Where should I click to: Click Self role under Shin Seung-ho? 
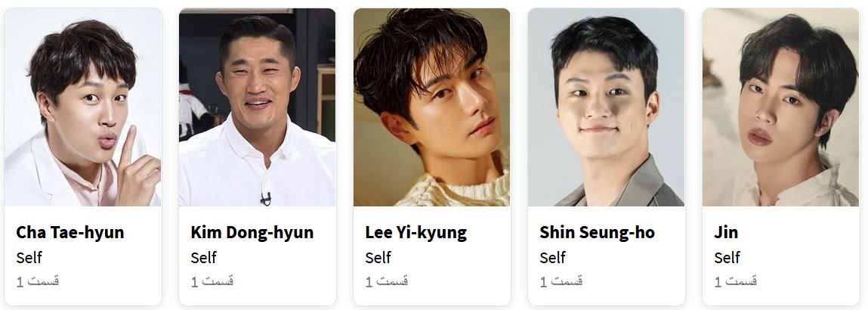pyautogui.click(x=552, y=258)
